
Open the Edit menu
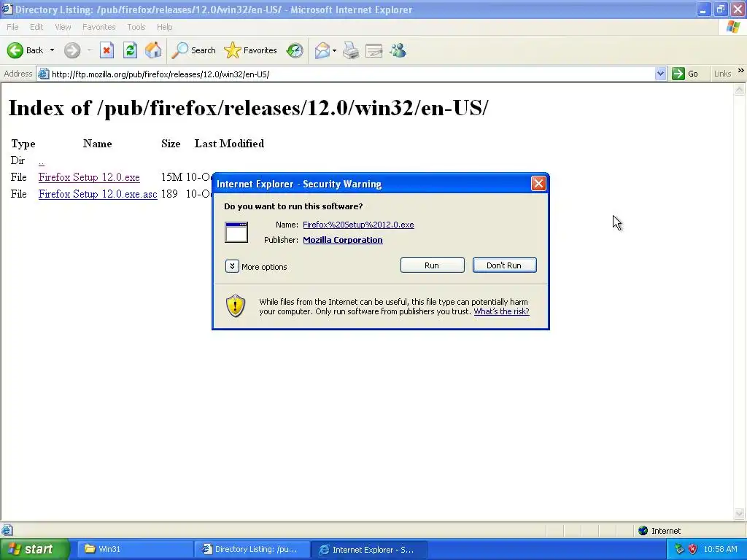tap(36, 27)
